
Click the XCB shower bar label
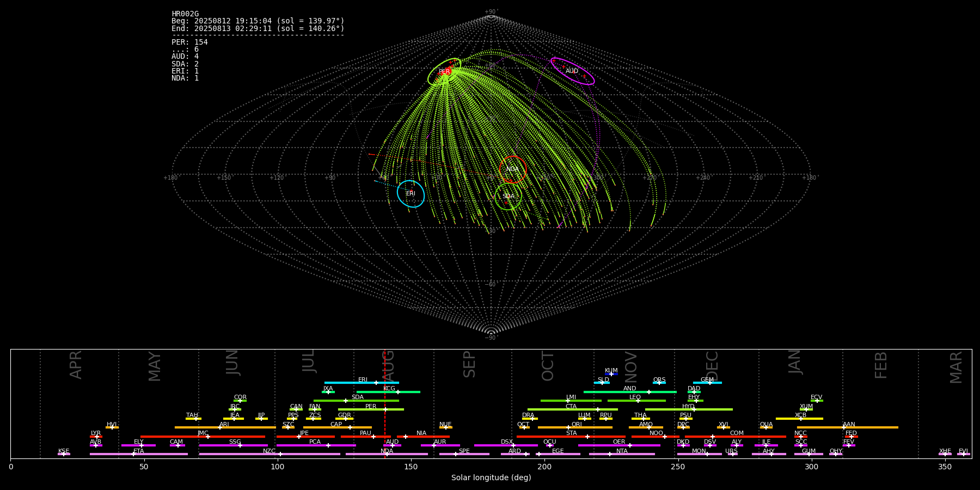pos(800,415)
